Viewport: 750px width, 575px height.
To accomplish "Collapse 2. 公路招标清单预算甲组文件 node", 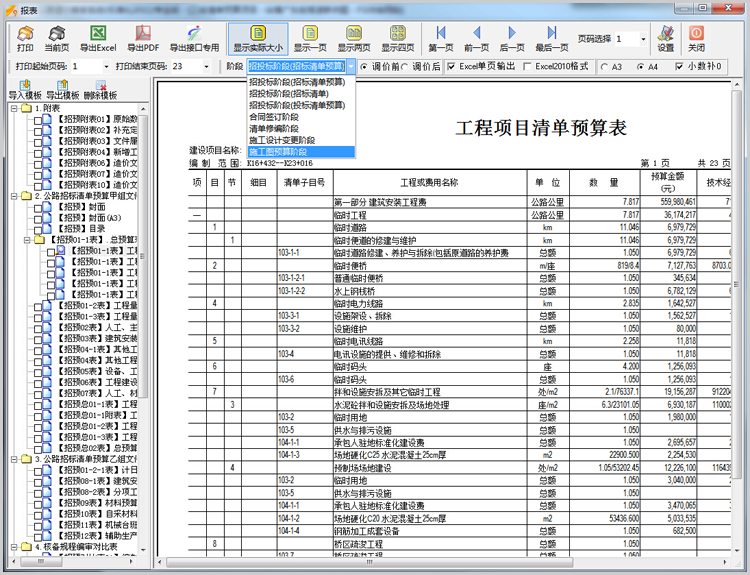I will pos(14,196).
